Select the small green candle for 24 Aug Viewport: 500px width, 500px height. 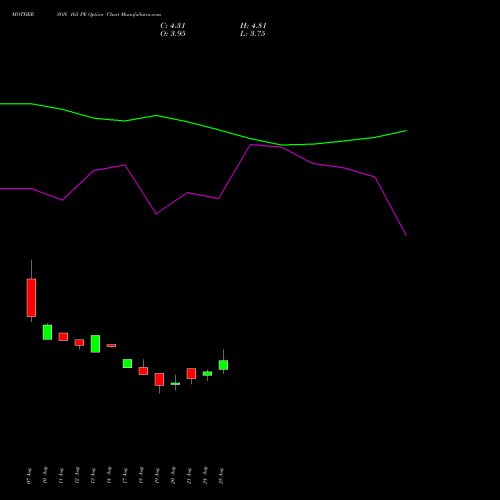(x=207, y=374)
